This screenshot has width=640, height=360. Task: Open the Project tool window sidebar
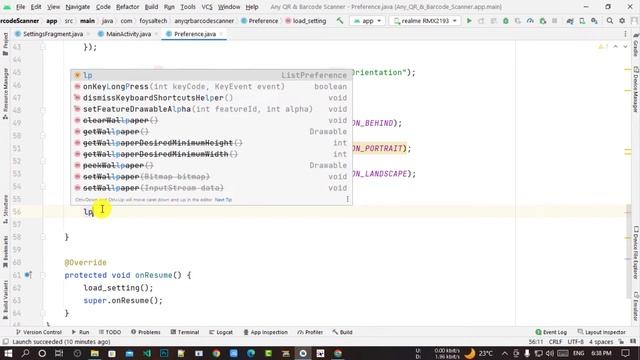[x=5, y=44]
